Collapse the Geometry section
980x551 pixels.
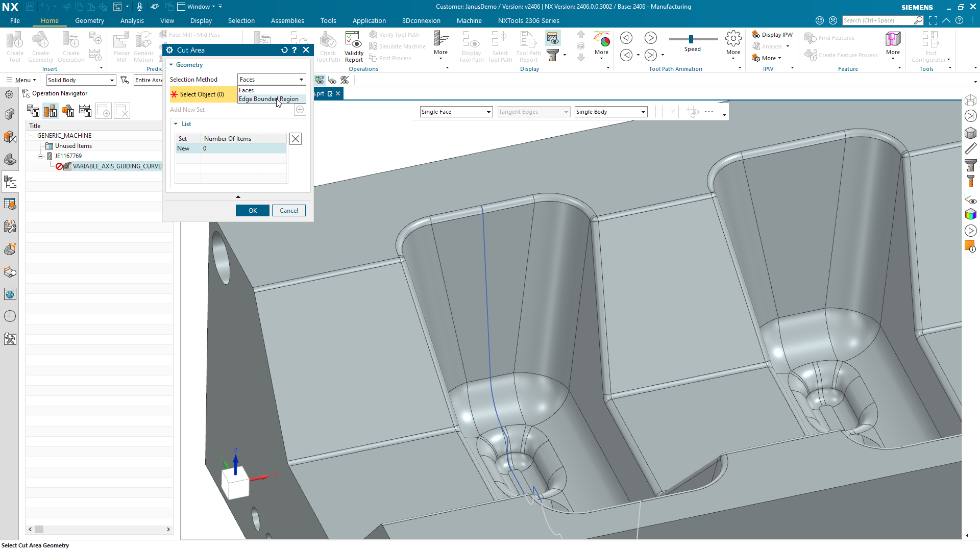coord(171,65)
